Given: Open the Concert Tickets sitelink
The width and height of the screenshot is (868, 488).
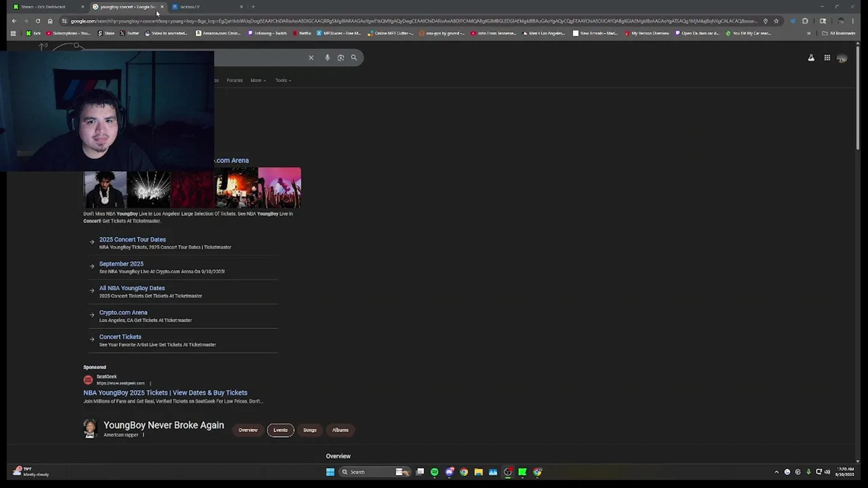Looking at the screenshot, I should click(120, 337).
